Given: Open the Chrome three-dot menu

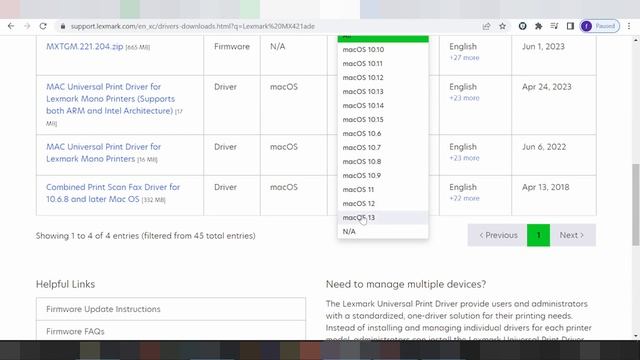Looking at the screenshot, I should (629, 26).
